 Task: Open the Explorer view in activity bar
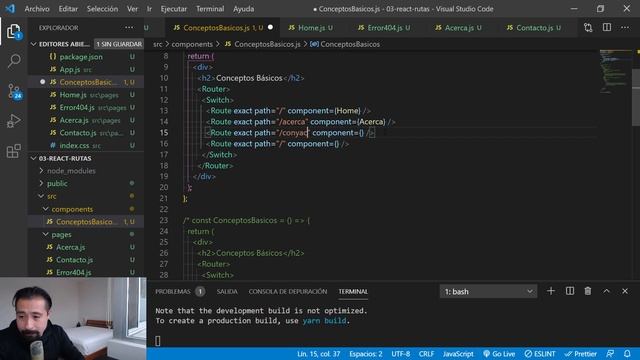click(x=13, y=31)
